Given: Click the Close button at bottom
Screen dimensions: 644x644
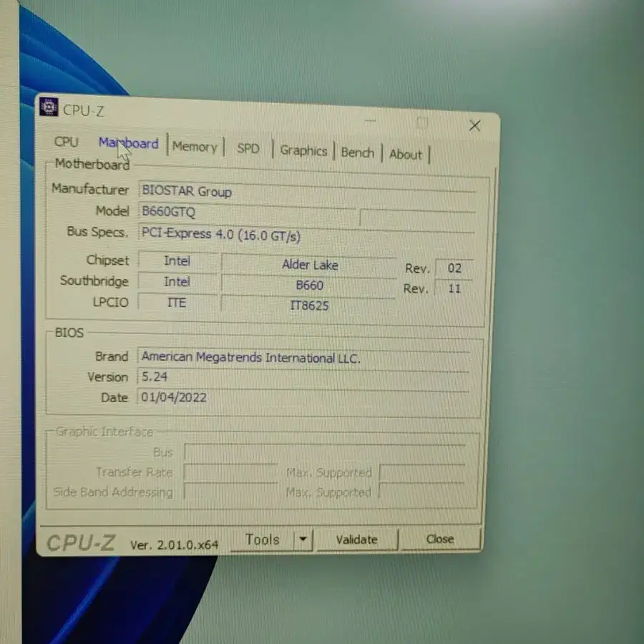Looking at the screenshot, I should tap(440, 538).
